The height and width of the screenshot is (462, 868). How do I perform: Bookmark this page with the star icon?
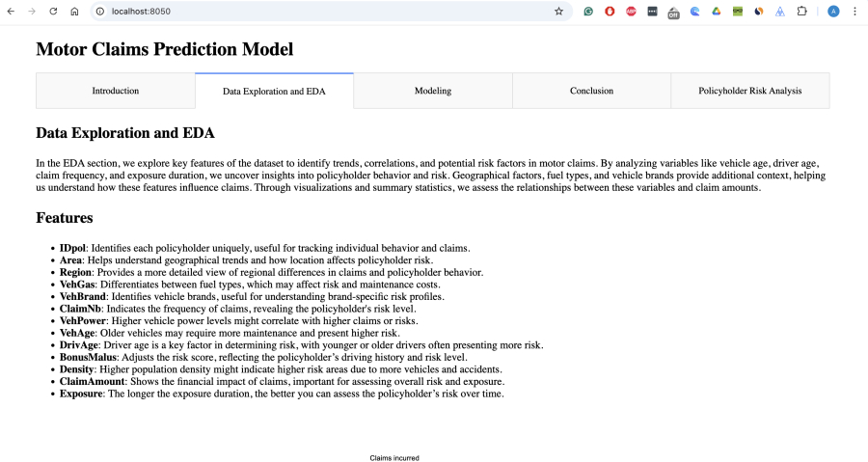[558, 12]
